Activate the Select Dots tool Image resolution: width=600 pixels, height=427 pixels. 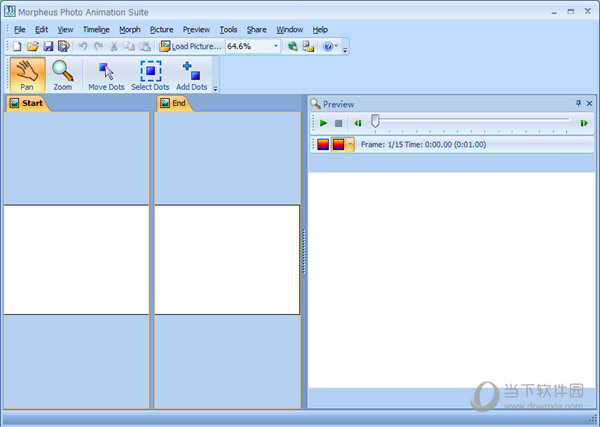(x=150, y=75)
